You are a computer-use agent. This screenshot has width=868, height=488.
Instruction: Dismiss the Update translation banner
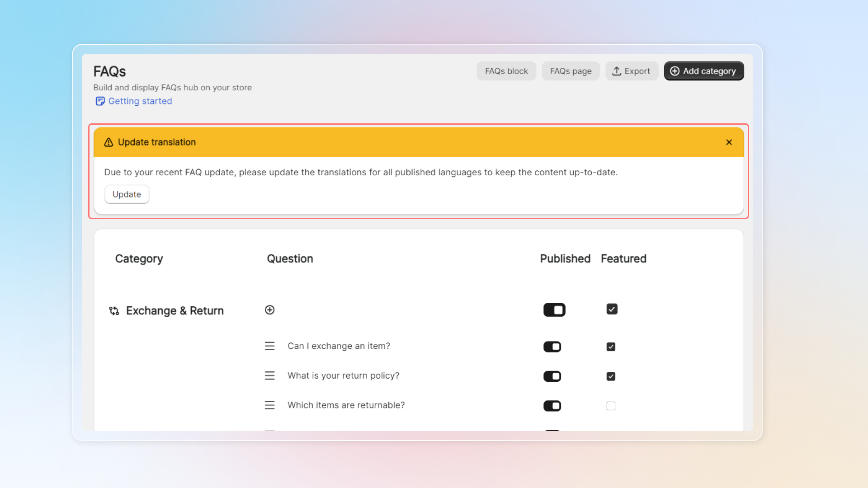[729, 142]
